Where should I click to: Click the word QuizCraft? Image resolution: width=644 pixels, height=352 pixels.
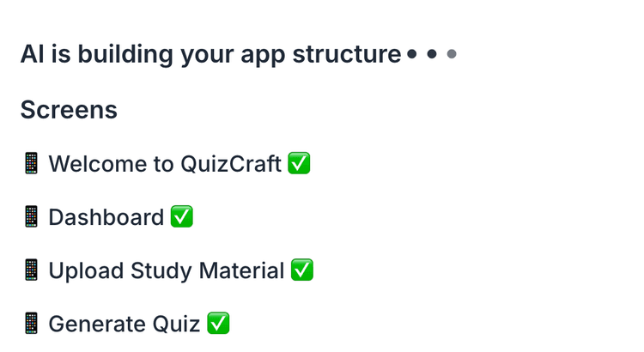point(231,163)
